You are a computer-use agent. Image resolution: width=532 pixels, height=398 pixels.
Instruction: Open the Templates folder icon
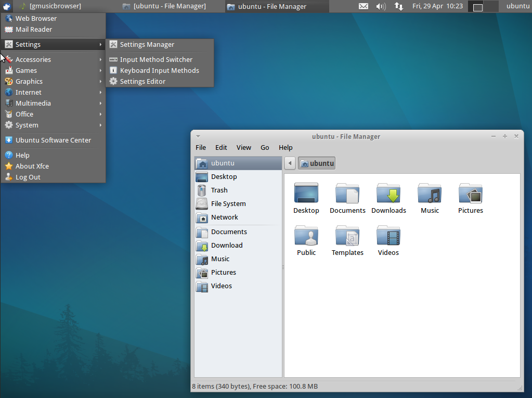347,236
